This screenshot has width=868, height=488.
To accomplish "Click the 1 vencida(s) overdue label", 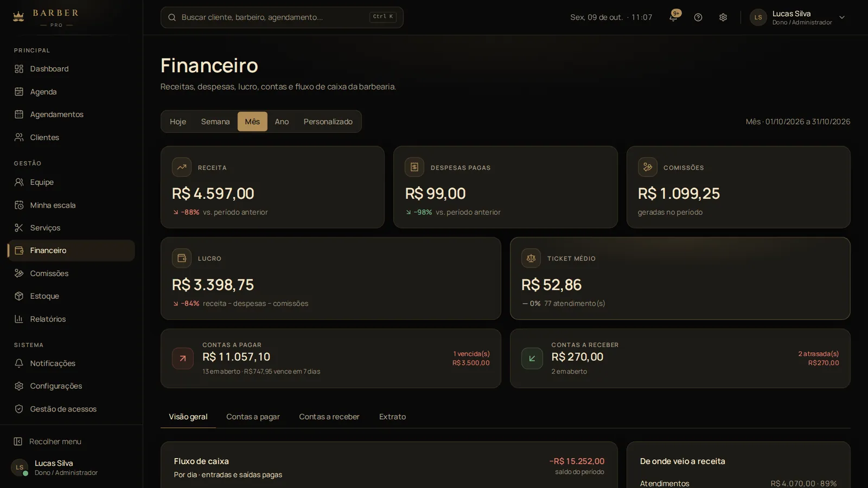I will tap(471, 354).
